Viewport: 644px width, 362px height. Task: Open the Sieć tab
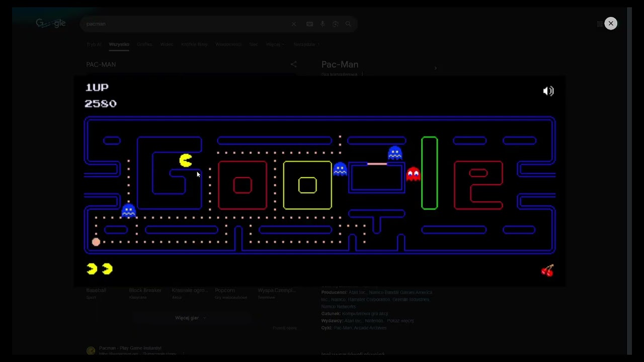pos(254,44)
